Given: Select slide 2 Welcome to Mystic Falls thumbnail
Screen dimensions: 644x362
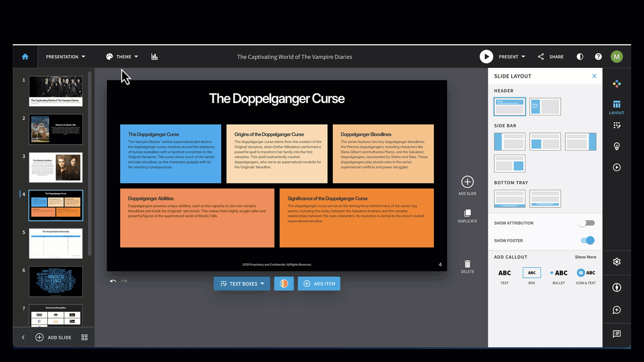Looking at the screenshot, I should pos(56,129).
